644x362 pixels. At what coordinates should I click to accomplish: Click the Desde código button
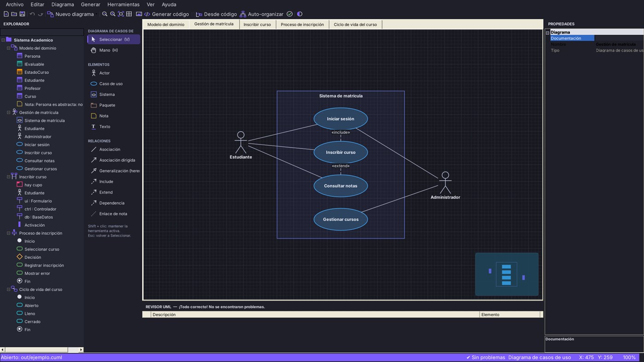216,14
